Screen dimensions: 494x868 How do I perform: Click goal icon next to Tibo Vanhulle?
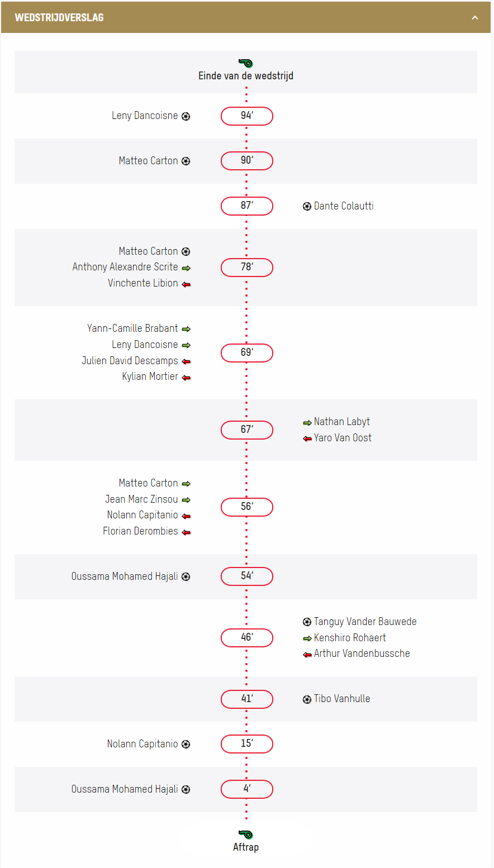pos(307,699)
